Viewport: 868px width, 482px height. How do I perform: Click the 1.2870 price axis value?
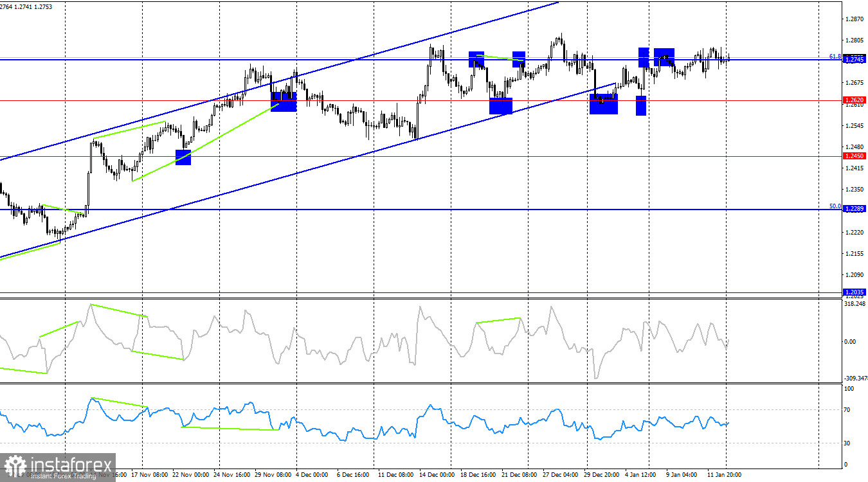(x=854, y=19)
